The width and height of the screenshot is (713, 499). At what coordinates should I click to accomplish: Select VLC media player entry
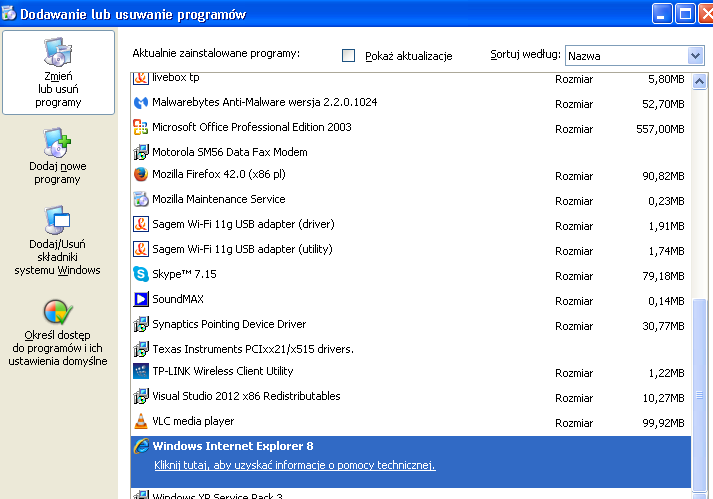click(411, 422)
